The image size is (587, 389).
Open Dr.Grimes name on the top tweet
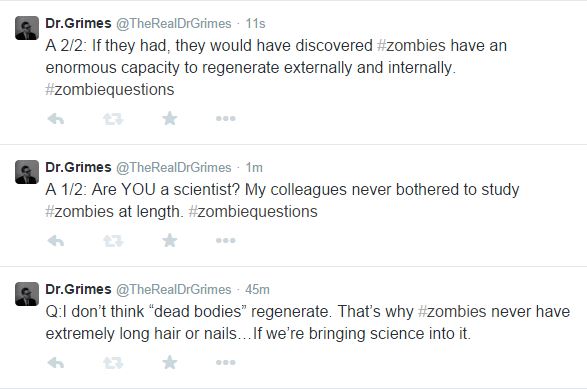[x=78, y=23]
